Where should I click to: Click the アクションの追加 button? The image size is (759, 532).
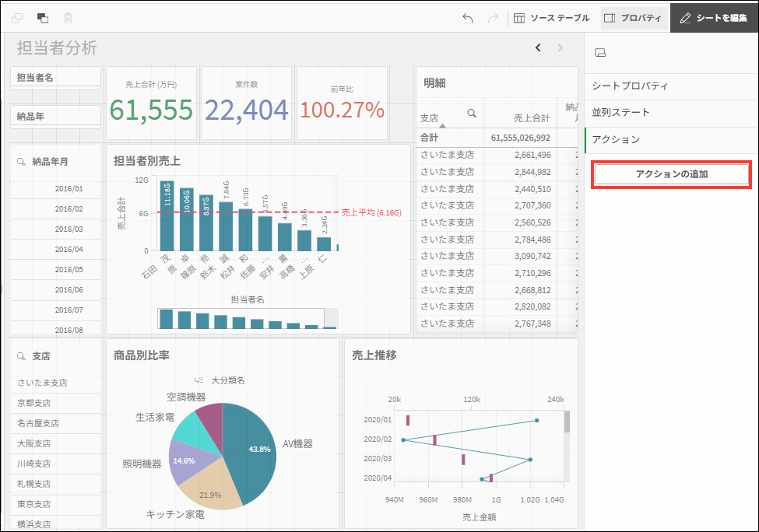pos(671,174)
